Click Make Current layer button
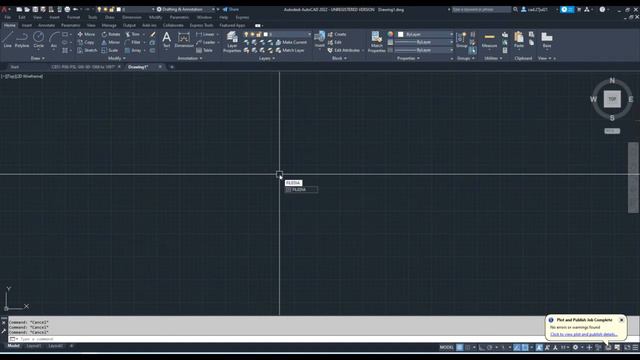The width and height of the screenshot is (640, 360). 291,42
